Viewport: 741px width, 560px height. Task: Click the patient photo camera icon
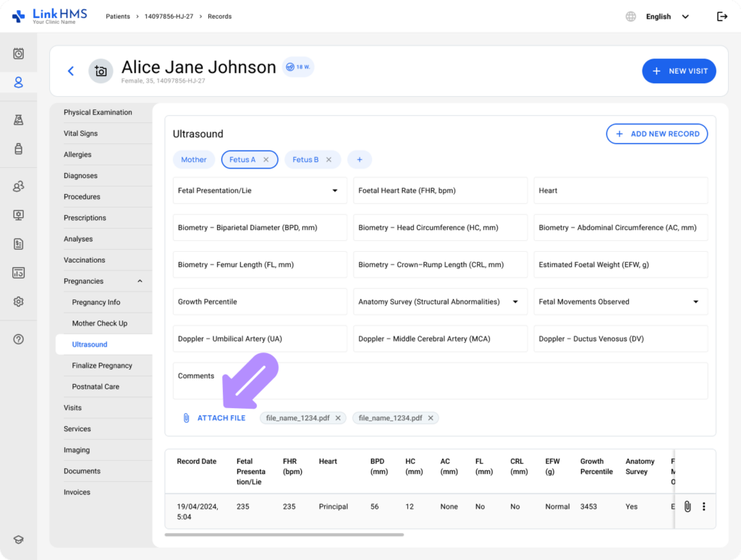(x=101, y=71)
